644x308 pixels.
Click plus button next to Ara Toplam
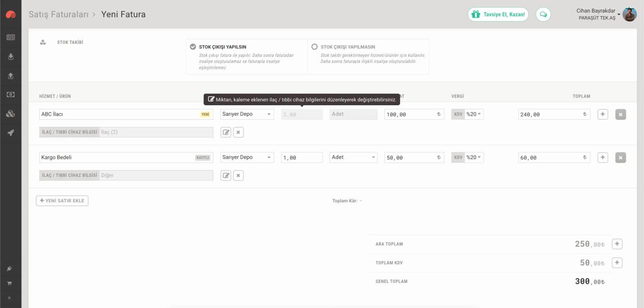617,244
